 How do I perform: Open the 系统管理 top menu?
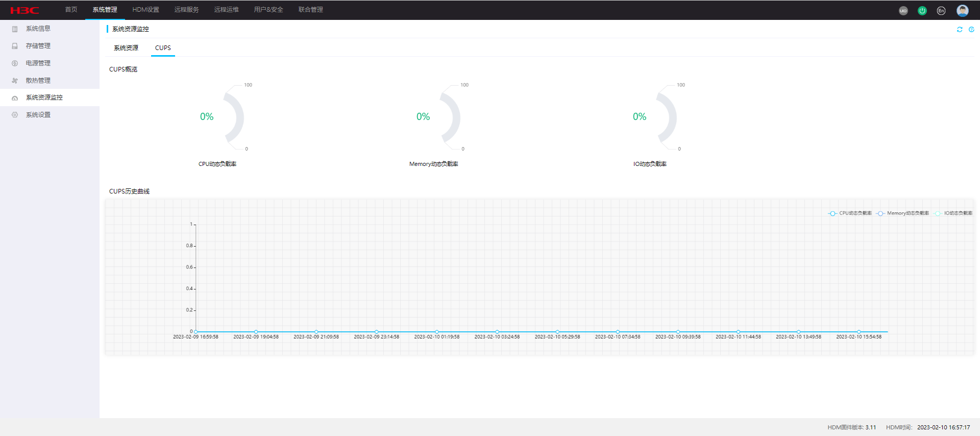[105, 10]
